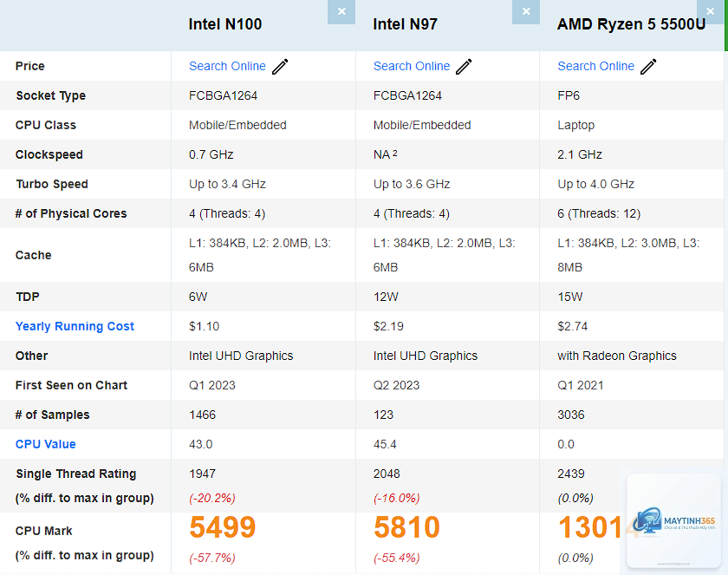Click the 2.1 GHz clockspeed value
The height and width of the screenshot is (575, 728).
point(580,154)
